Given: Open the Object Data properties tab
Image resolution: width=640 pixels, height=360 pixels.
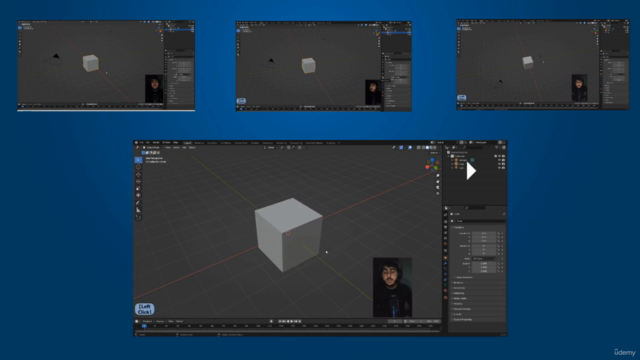Looking at the screenshot, I should click(446, 285).
